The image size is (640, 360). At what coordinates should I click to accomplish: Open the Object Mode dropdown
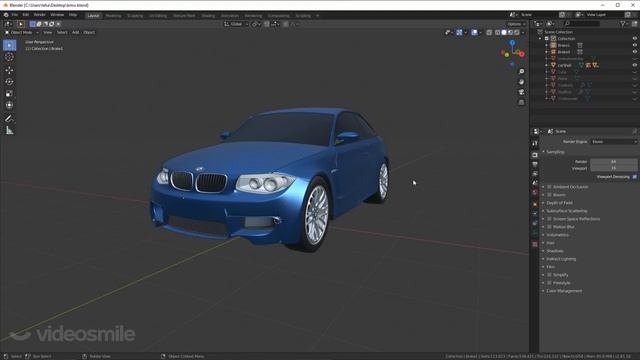21,32
